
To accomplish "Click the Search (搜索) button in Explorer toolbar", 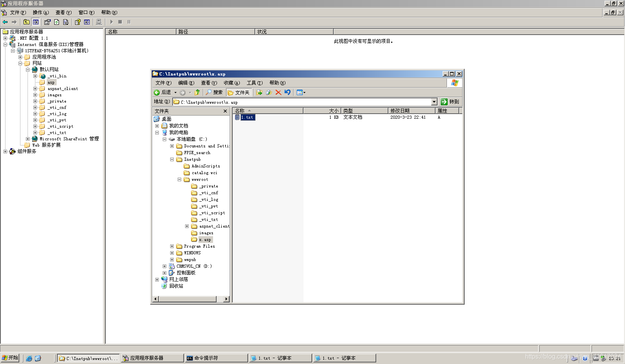I will pyautogui.click(x=214, y=92).
